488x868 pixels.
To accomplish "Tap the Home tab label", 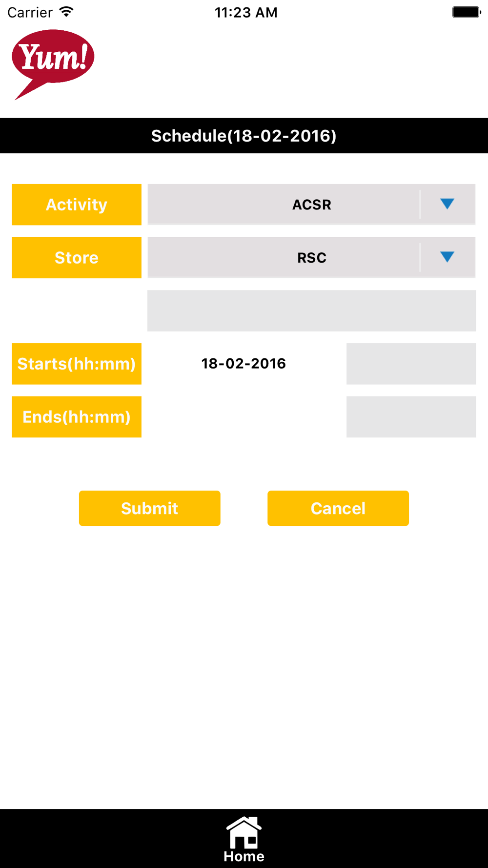I will [244, 856].
